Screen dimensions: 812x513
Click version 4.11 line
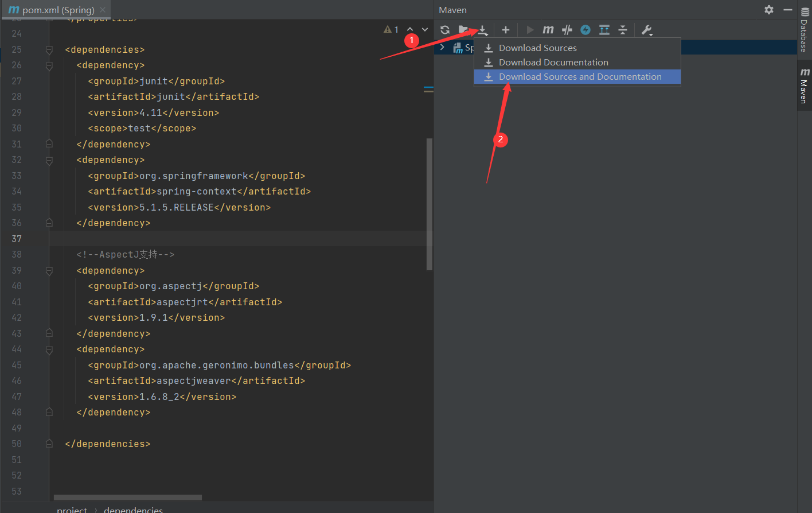tap(154, 112)
